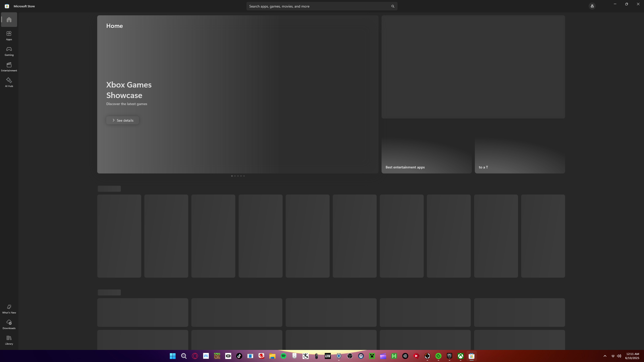Open Spotify from the taskbar
Image resolution: width=644 pixels, height=362 pixels.
(x=284, y=356)
